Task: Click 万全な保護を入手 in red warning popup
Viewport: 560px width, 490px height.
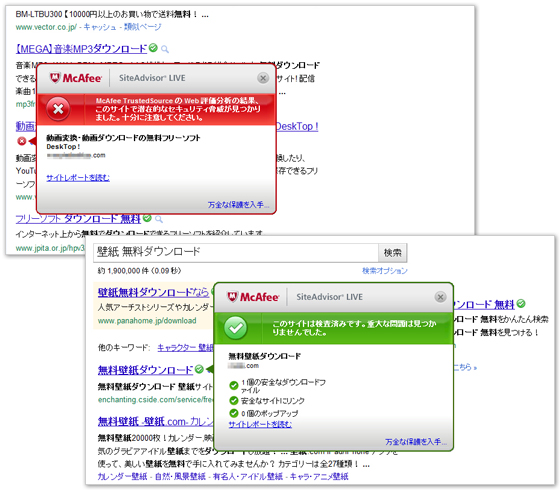Action: (x=238, y=205)
